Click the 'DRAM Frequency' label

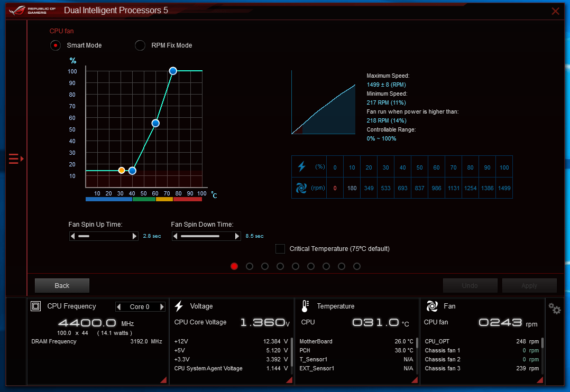54,341
